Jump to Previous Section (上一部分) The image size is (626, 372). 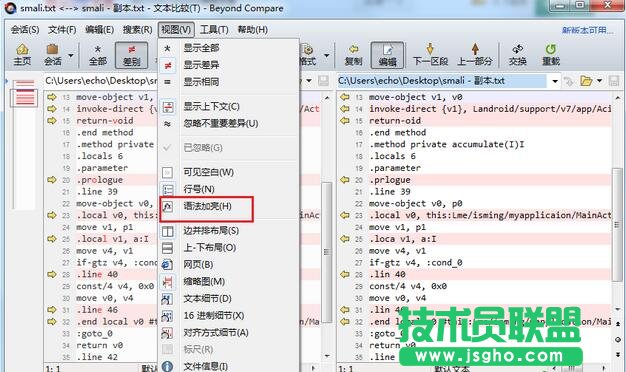tap(475, 55)
